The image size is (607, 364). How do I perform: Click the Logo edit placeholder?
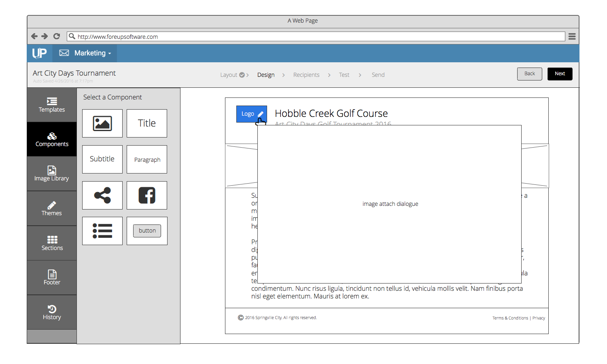click(252, 114)
